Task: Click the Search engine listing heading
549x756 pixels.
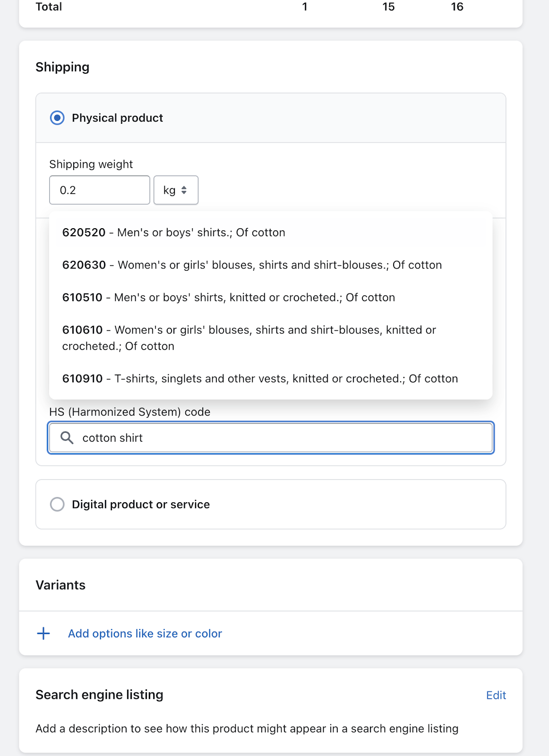Action: (x=99, y=695)
